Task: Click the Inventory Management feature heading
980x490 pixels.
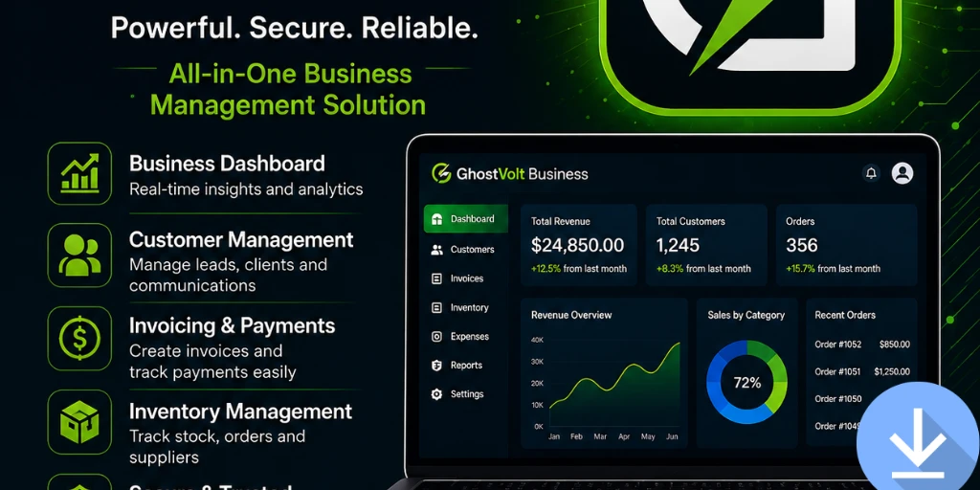Action: point(240,412)
